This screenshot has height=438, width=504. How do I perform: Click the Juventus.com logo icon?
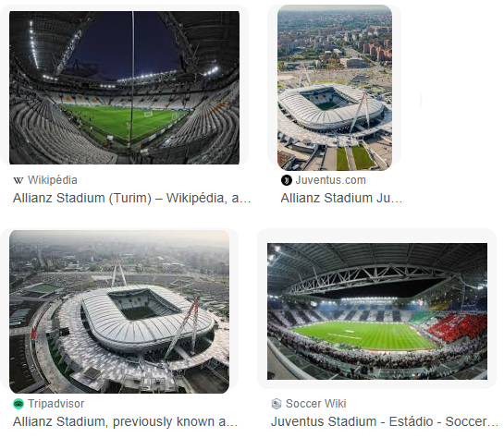(286, 180)
